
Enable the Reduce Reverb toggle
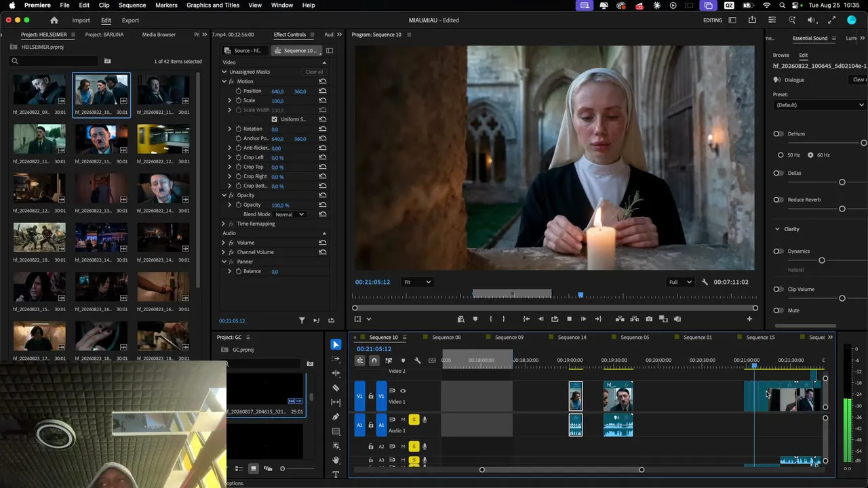pos(778,200)
